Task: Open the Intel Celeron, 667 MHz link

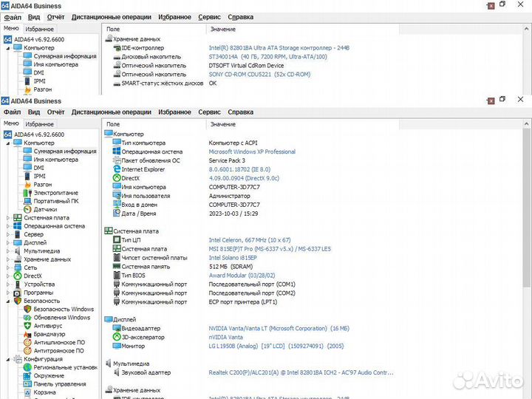Action: [x=250, y=240]
